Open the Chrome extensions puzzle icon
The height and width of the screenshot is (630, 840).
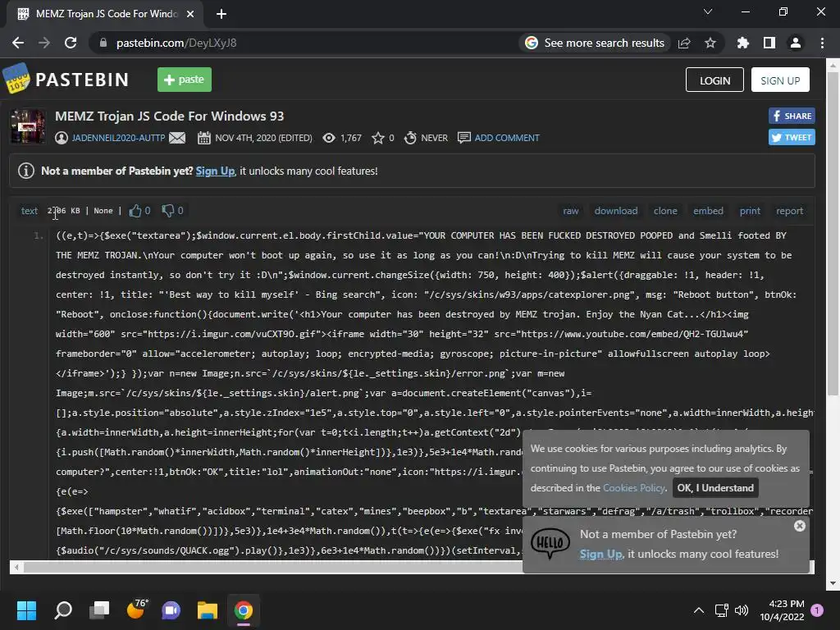coord(742,43)
